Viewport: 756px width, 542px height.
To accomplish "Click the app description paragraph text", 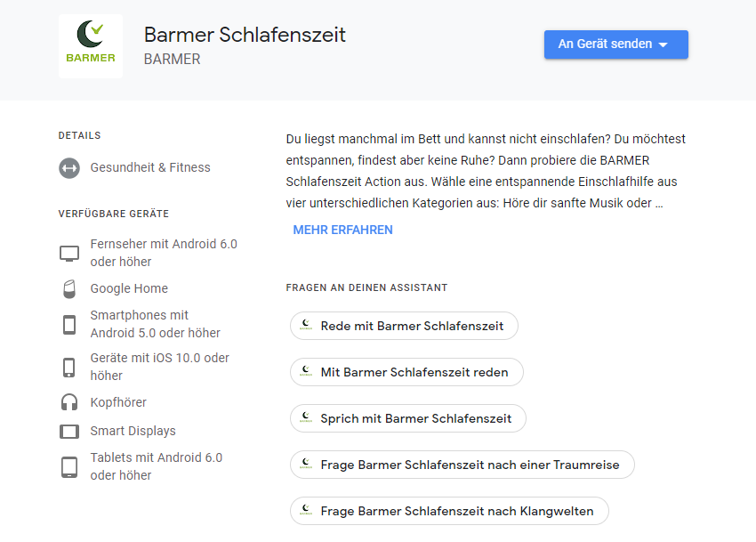I will click(x=486, y=171).
